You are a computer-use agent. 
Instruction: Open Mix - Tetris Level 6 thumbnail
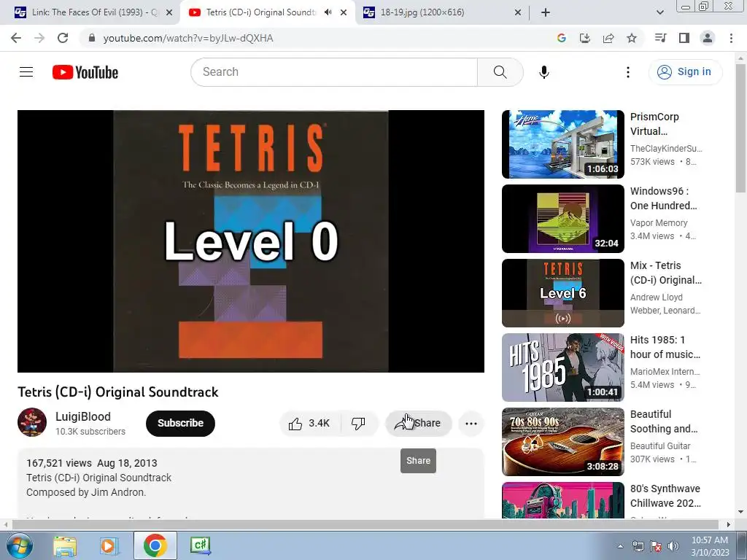562,293
